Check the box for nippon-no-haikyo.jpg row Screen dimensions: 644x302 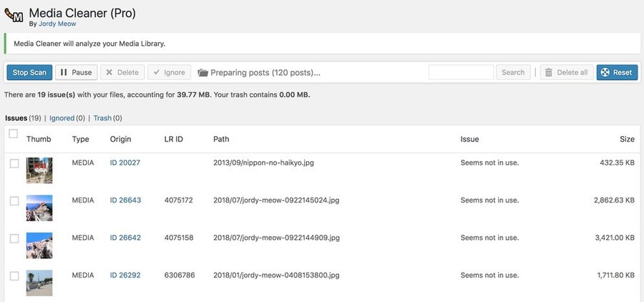pos(14,164)
